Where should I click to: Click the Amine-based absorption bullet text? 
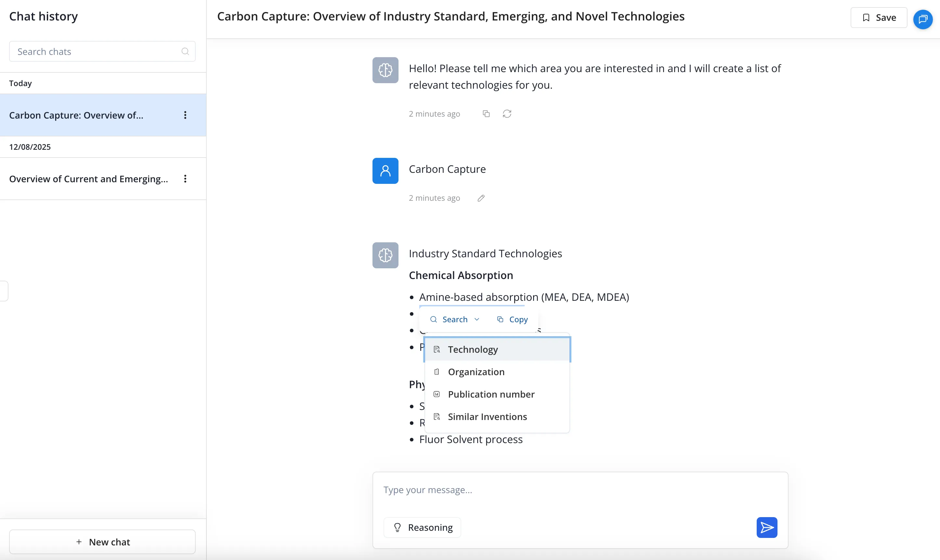(x=524, y=297)
